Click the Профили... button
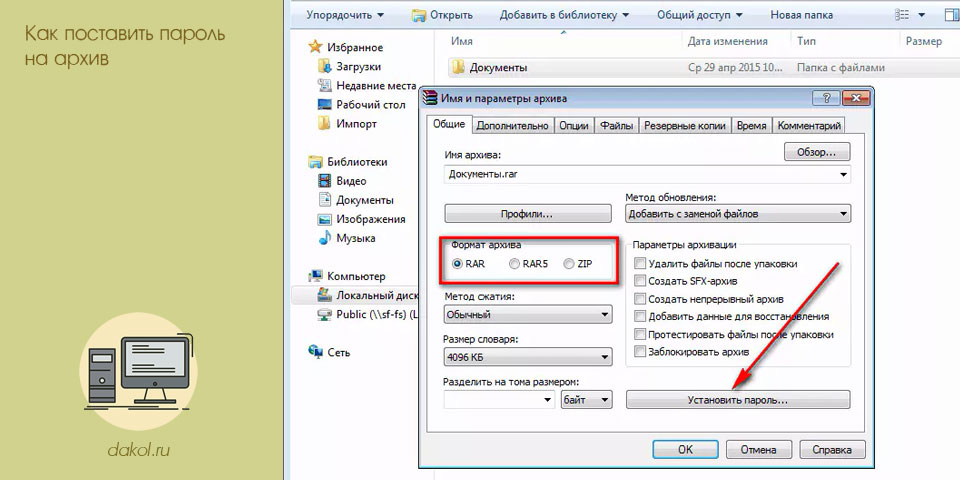Viewport: 960px width, 480px height. point(528,214)
